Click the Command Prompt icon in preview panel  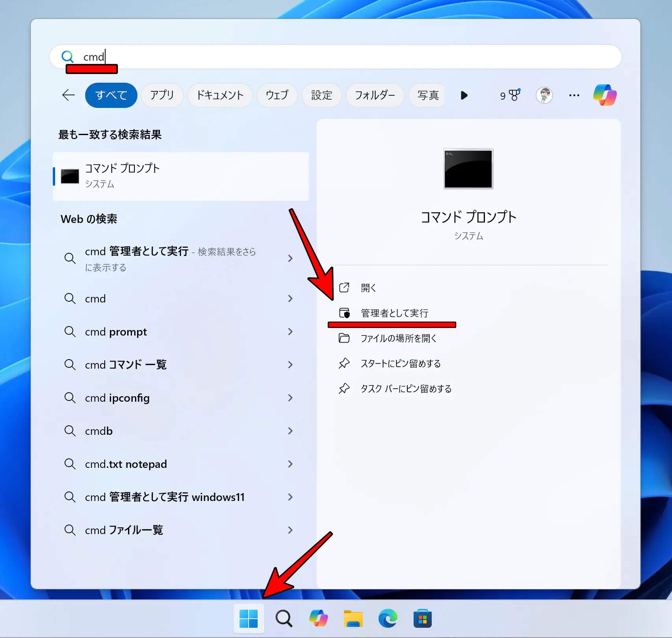point(468,169)
